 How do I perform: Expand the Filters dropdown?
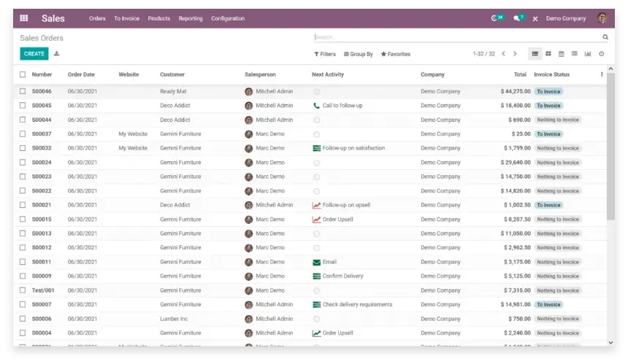pos(325,54)
